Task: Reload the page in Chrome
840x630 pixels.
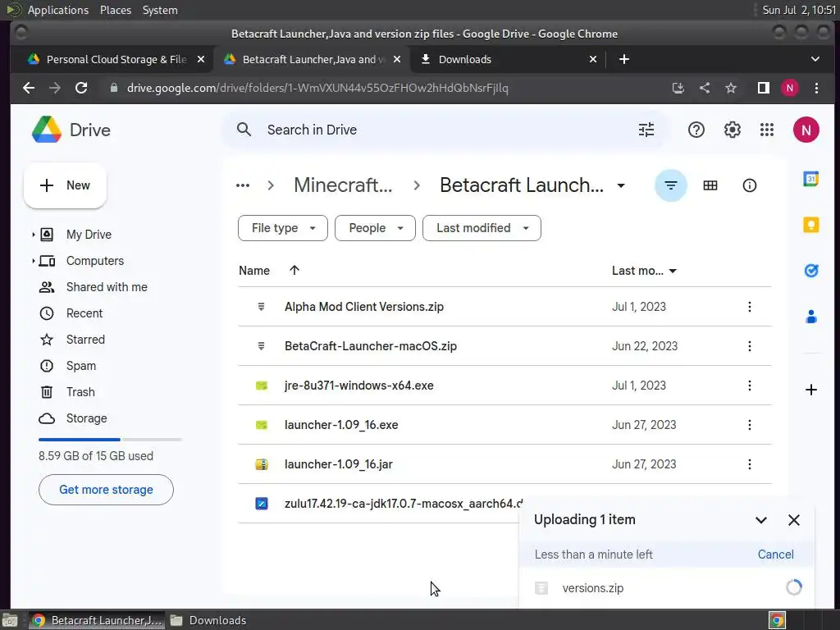Action: pyautogui.click(x=81, y=88)
